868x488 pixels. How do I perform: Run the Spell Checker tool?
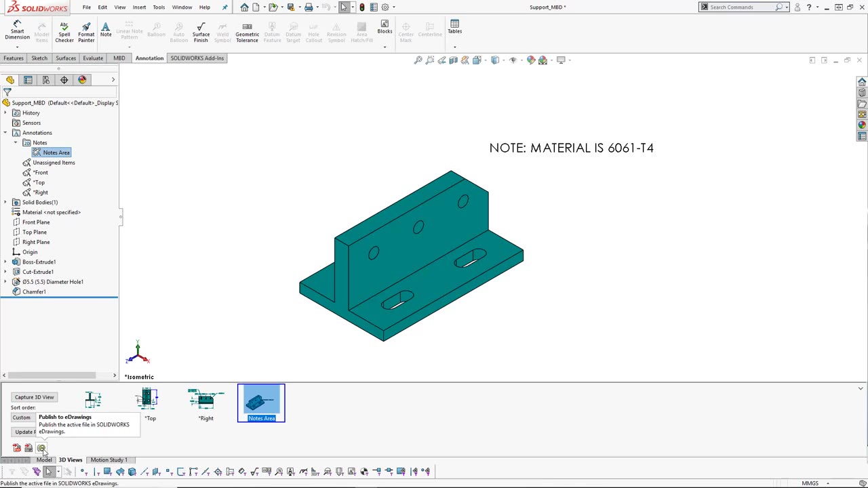[x=64, y=32]
